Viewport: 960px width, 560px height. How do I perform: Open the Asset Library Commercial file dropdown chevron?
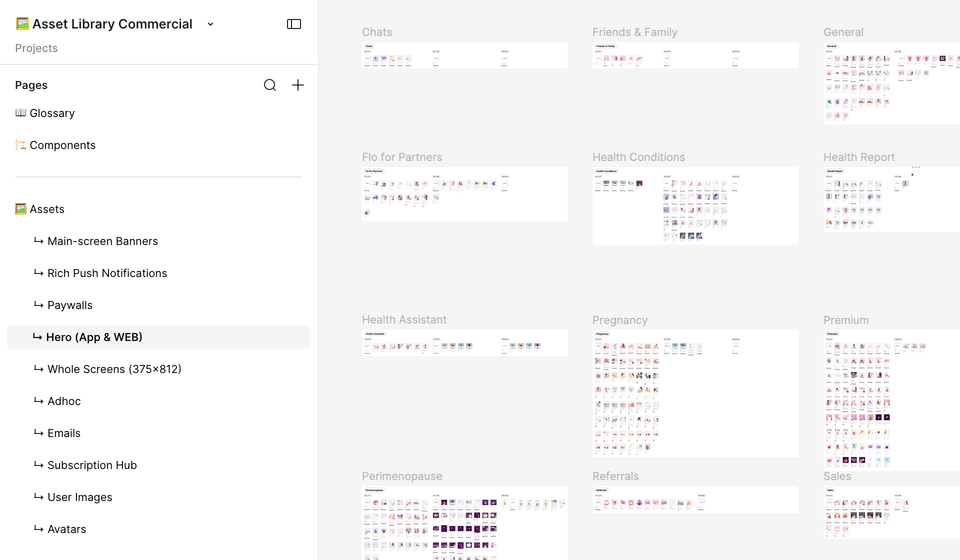coord(210,24)
